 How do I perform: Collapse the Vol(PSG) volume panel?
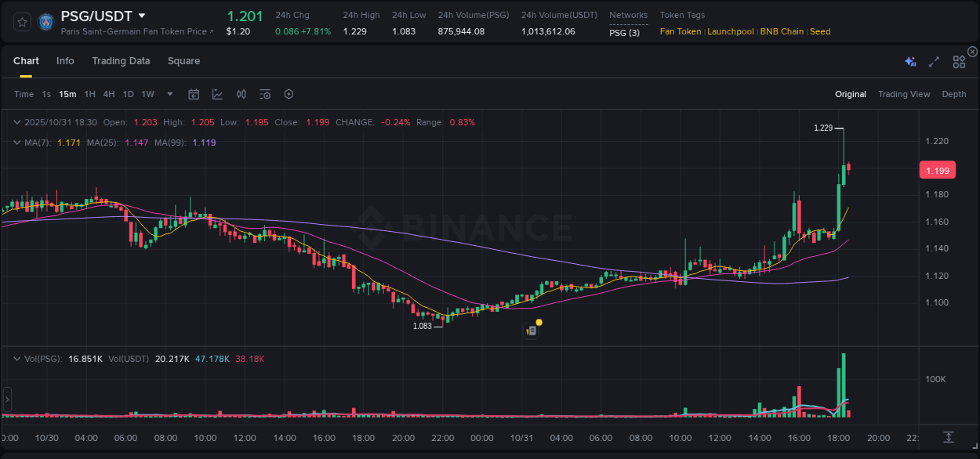click(16, 359)
